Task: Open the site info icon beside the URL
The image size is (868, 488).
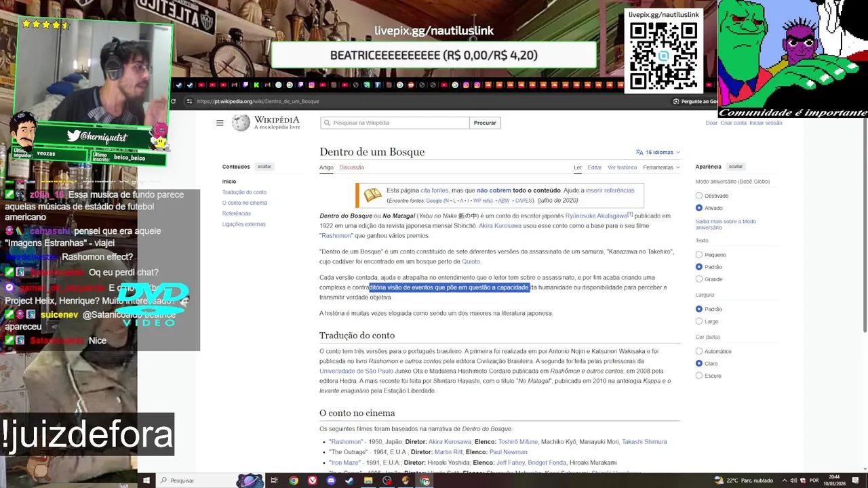Action: pos(188,101)
